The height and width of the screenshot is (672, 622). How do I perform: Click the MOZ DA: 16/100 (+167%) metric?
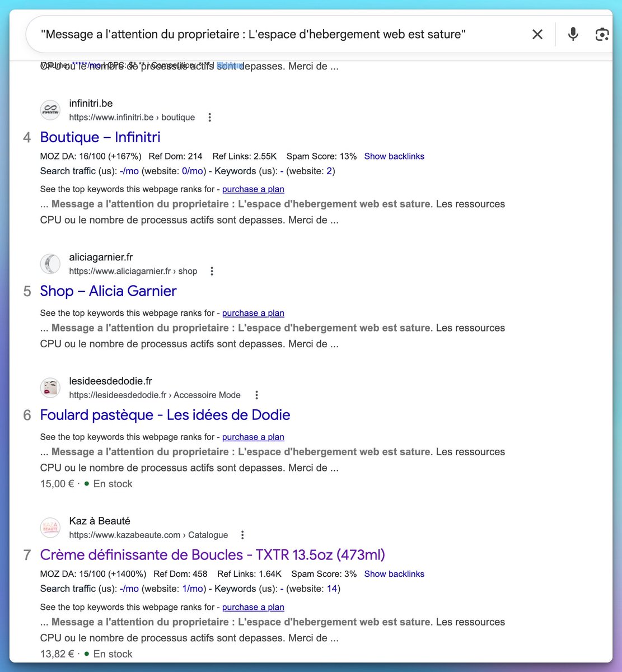(91, 156)
